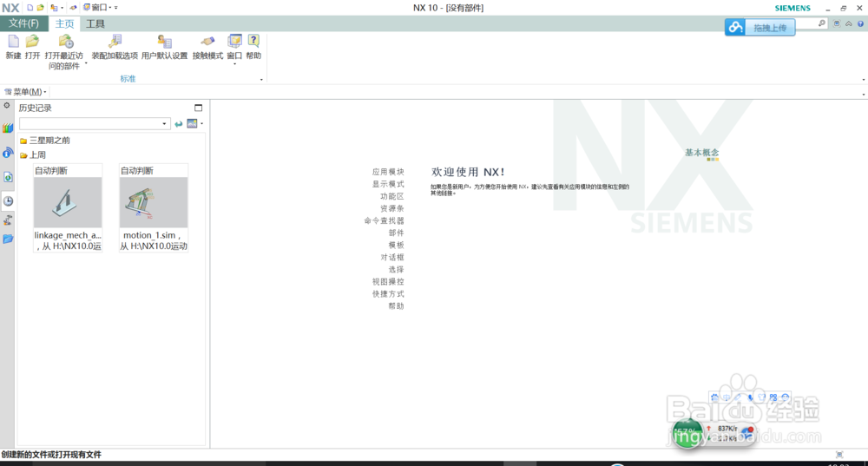Click the user defaults icon in quick access toolbar
Viewport: 868px width, 466px height.
pos(54,8)
